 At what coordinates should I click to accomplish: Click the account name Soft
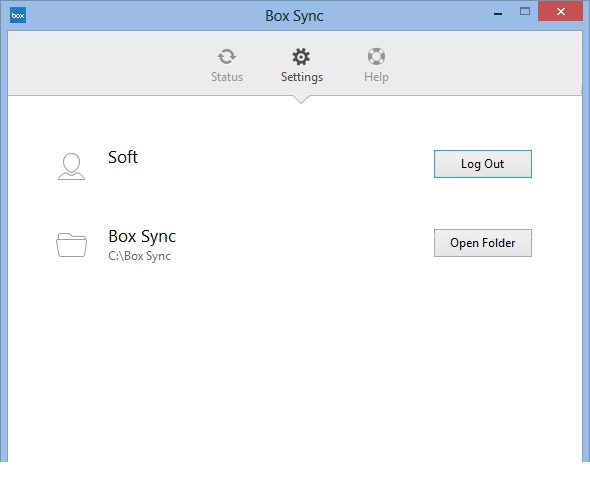click(x=123, y=157)
